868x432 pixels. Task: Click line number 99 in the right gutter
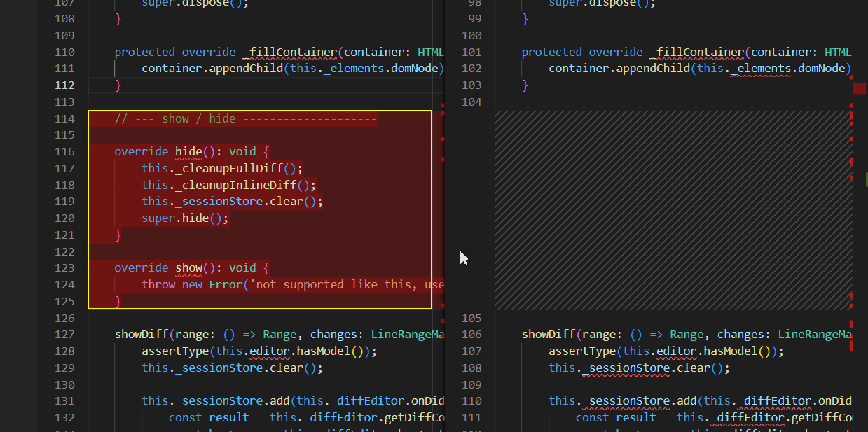pyautogui.click(x=475, y=18)
